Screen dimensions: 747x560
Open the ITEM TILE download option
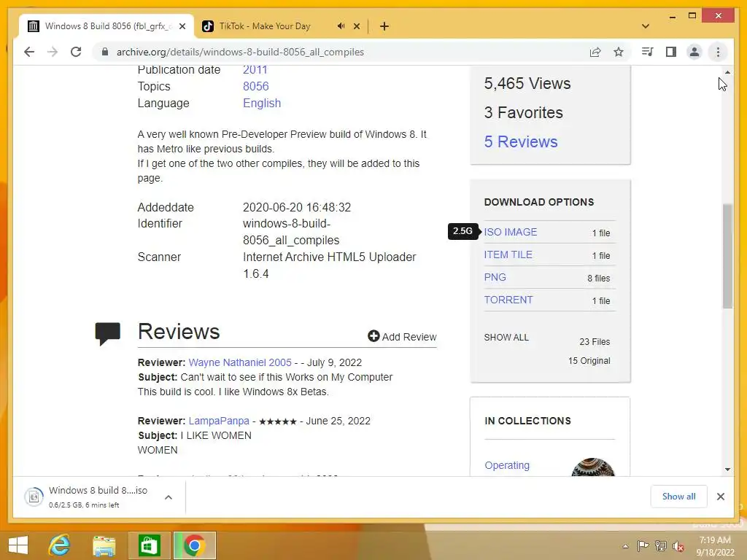508,254
